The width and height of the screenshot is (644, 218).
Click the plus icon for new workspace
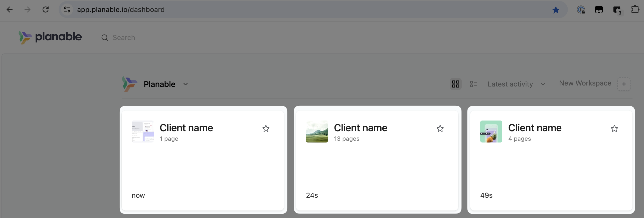click(x=624, y=84)
